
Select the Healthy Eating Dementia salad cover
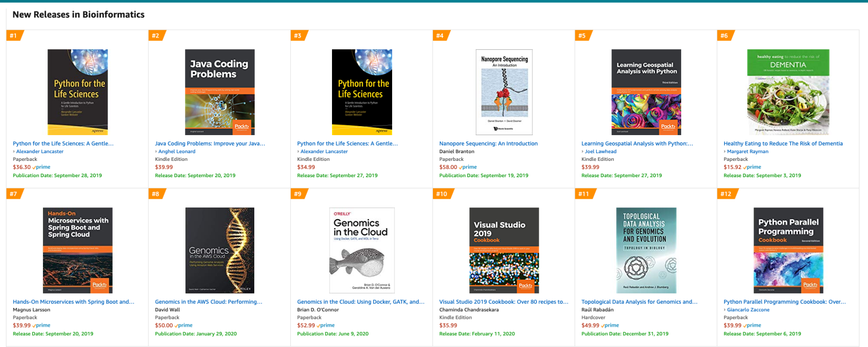tap(788, 92)
